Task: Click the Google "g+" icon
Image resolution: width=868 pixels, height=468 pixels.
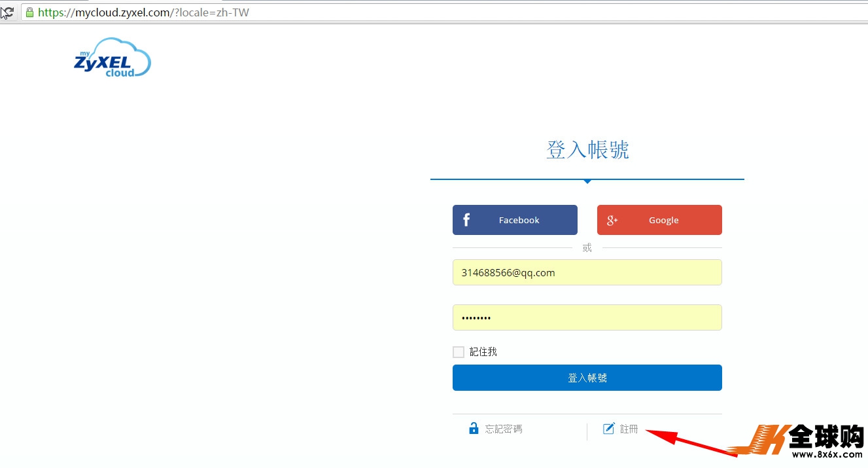Action: (612, 220)
